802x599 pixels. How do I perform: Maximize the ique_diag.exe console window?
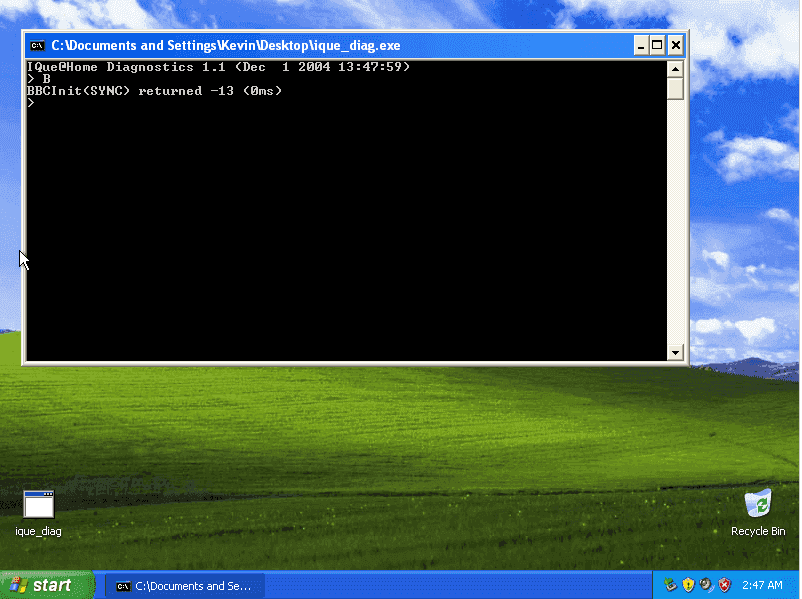[x=658, y=46]
